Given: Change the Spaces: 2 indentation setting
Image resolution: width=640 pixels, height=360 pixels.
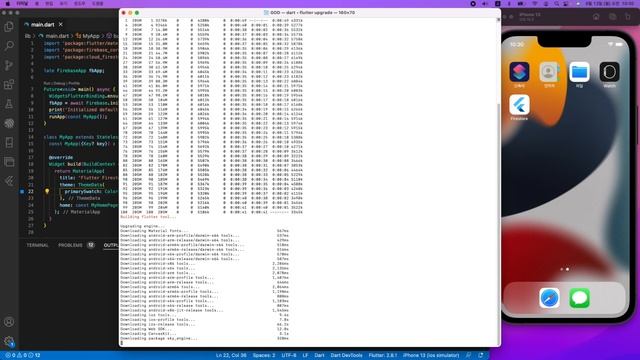Looking at the screenshot, I should pos(264,356).
